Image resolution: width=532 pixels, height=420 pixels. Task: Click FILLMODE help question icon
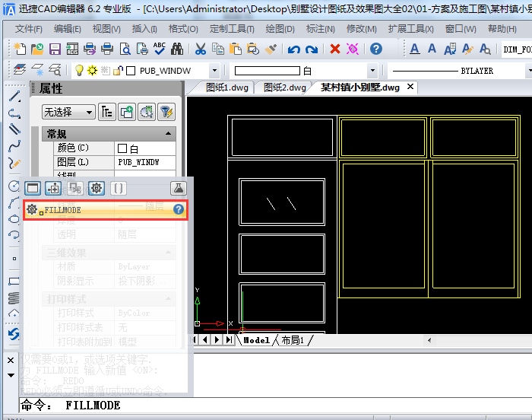tap(179, 209)
